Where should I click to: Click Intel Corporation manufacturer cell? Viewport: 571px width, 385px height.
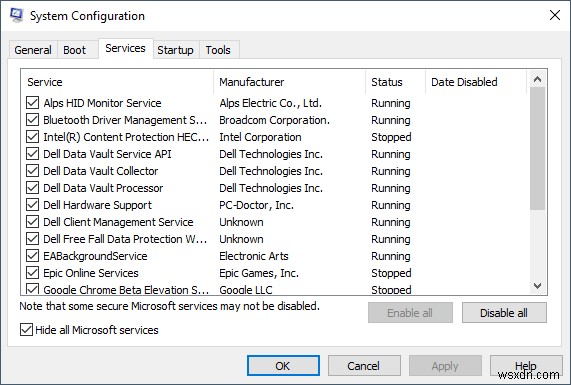pyautogui.click(x=260, y=137)
